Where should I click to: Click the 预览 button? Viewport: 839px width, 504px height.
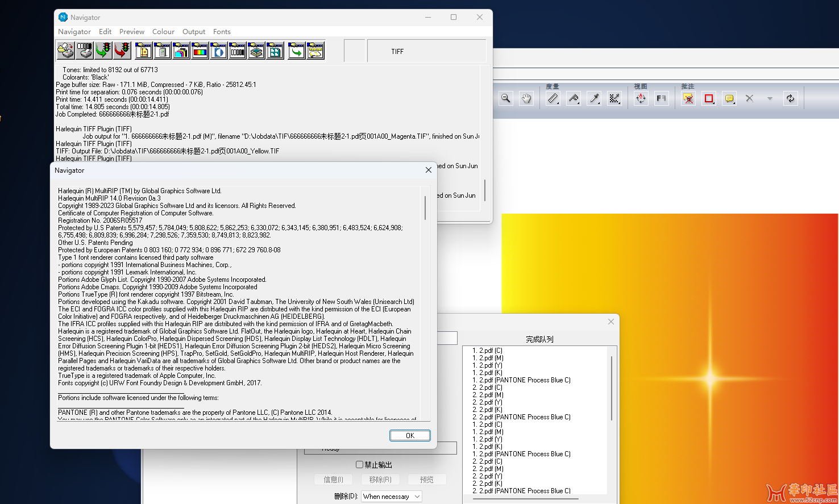coord(427,480)
